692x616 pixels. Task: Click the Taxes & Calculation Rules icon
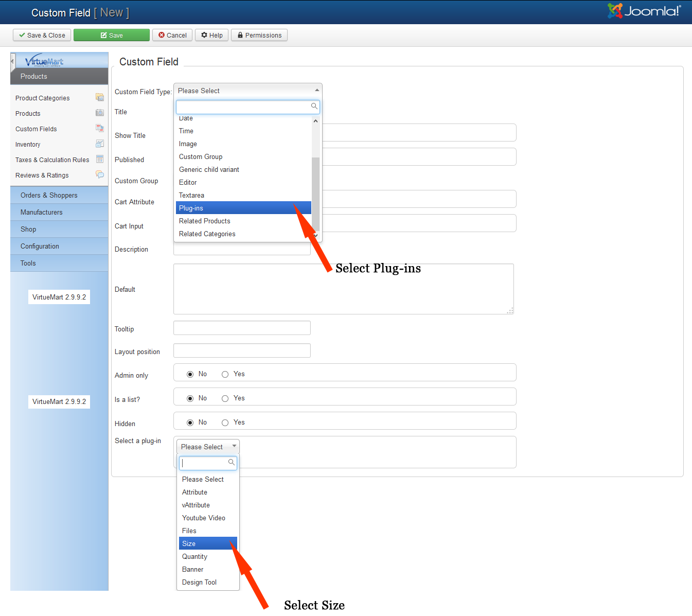click(100, 159)
